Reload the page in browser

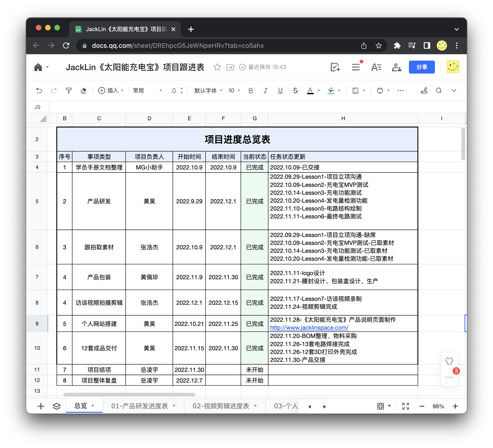tap(66, 45)
